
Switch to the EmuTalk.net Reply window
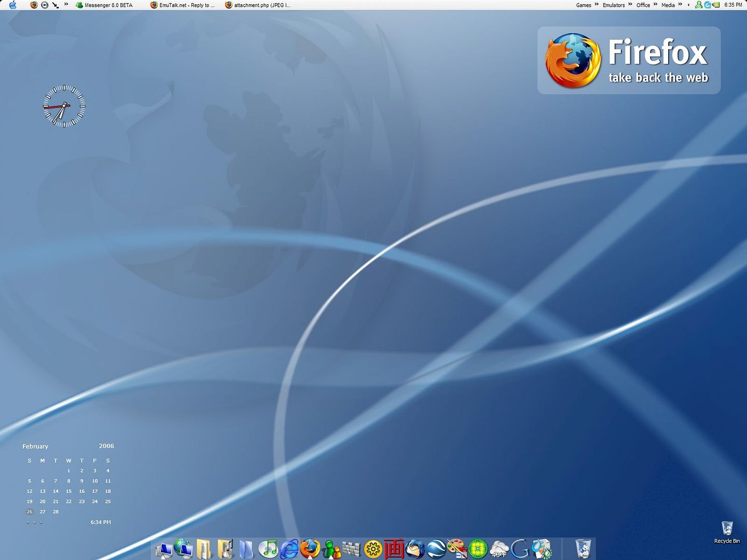[x=183, y=5]
